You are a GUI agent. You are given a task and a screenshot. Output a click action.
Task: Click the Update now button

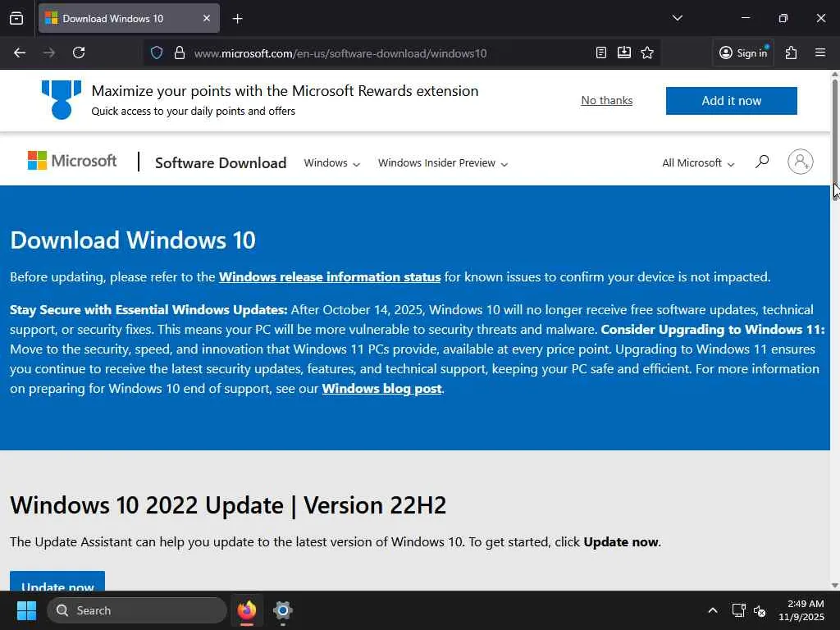click(57, 582)
